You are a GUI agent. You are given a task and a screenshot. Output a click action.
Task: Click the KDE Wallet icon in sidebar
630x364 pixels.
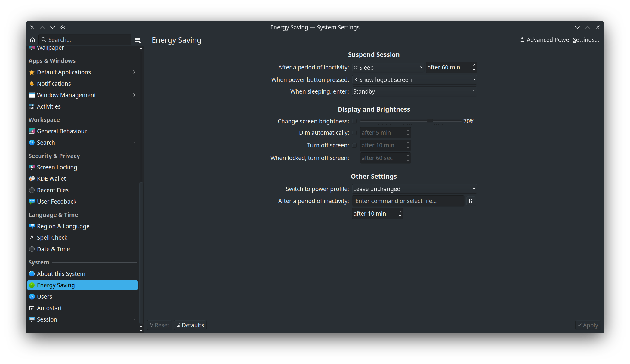32,179
